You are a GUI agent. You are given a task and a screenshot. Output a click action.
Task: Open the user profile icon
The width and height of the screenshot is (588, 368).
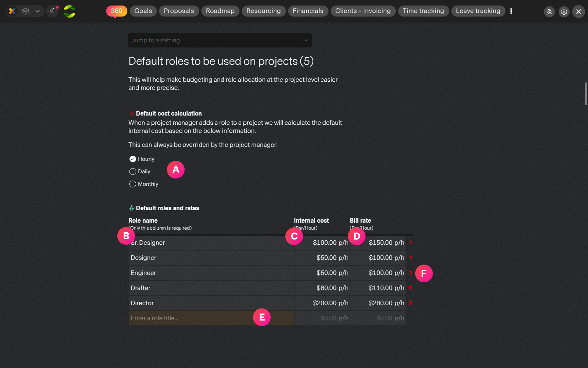click(549, 11)
